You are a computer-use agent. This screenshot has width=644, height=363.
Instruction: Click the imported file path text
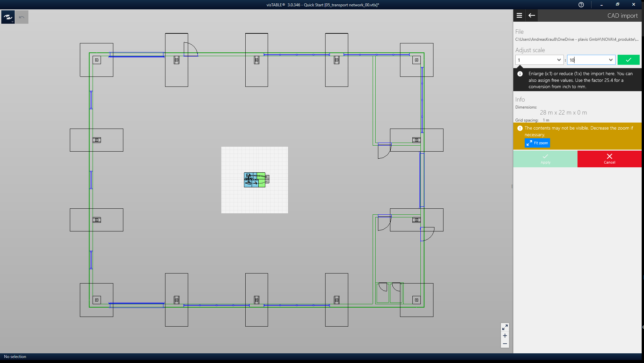point(576,39)
